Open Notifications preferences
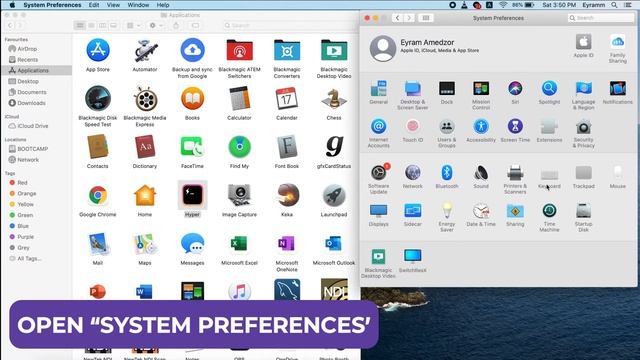The image size is (640, 360). (x=618, y=92)
